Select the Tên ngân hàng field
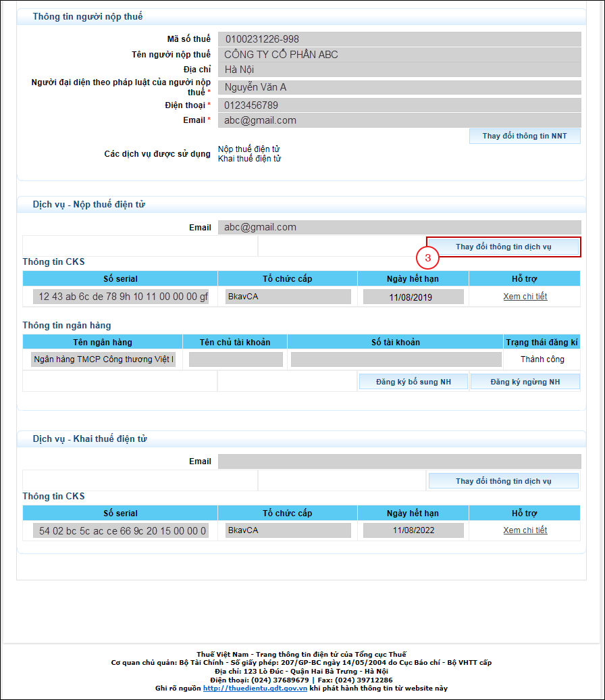 (x=103, y=360)
